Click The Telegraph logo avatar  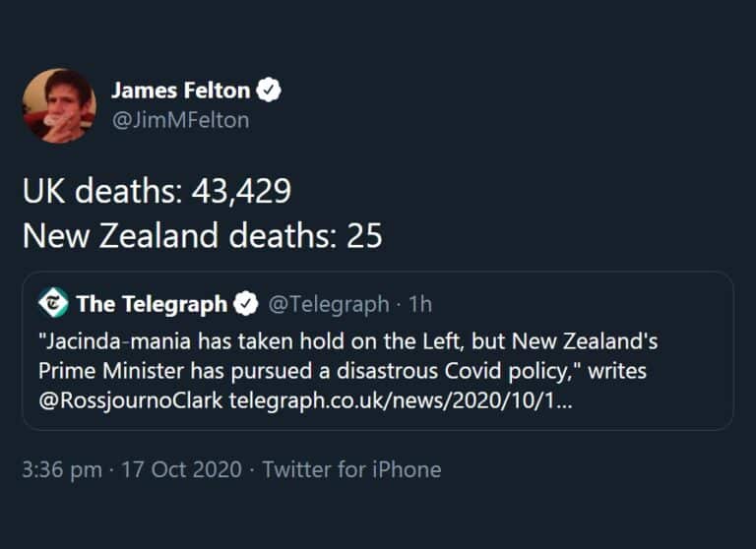[x=53, y=304]
